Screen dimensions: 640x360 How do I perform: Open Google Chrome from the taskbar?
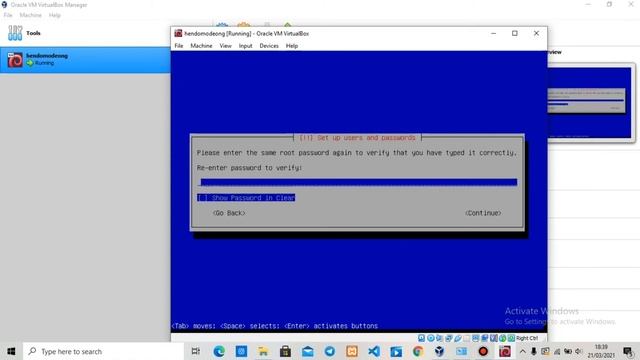(418, 351)
